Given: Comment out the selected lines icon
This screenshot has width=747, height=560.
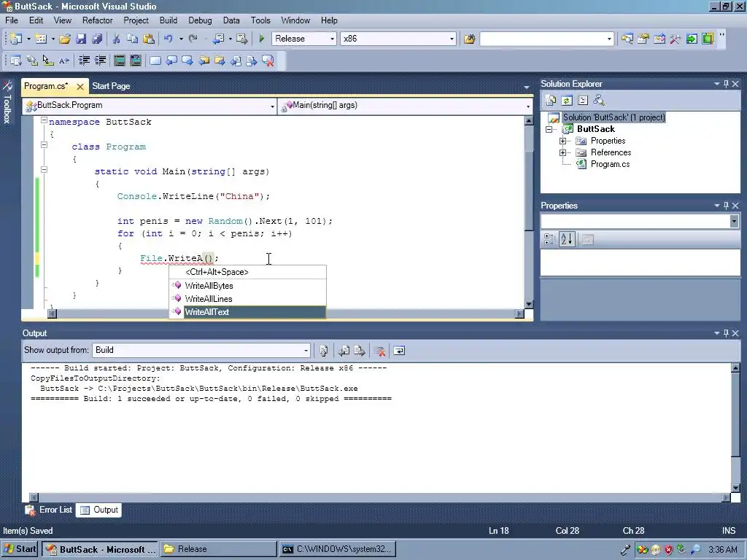Looking at the screenshot, I should 120,61.
